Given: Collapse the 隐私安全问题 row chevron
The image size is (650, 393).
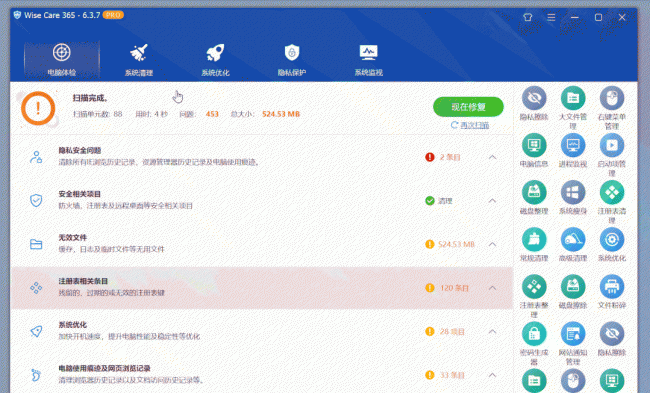Looking at the screenshot, I should click(x=492, y=157).
